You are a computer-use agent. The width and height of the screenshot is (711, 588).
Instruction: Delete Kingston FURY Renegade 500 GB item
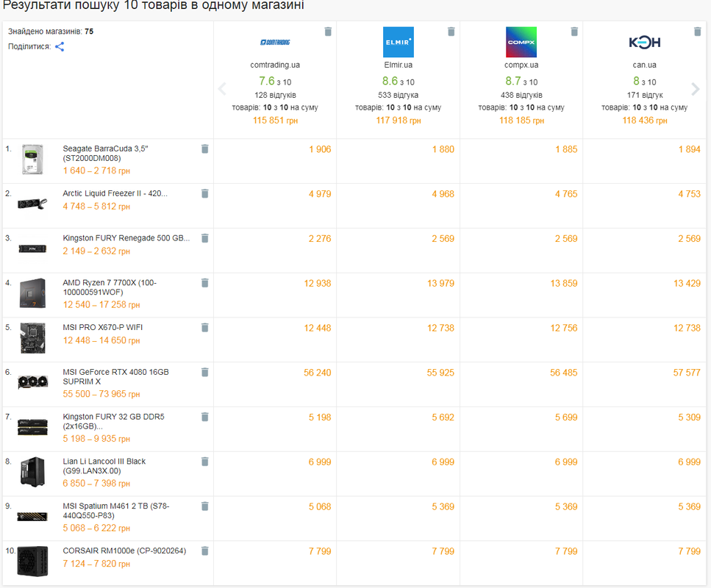pos(205,238)
